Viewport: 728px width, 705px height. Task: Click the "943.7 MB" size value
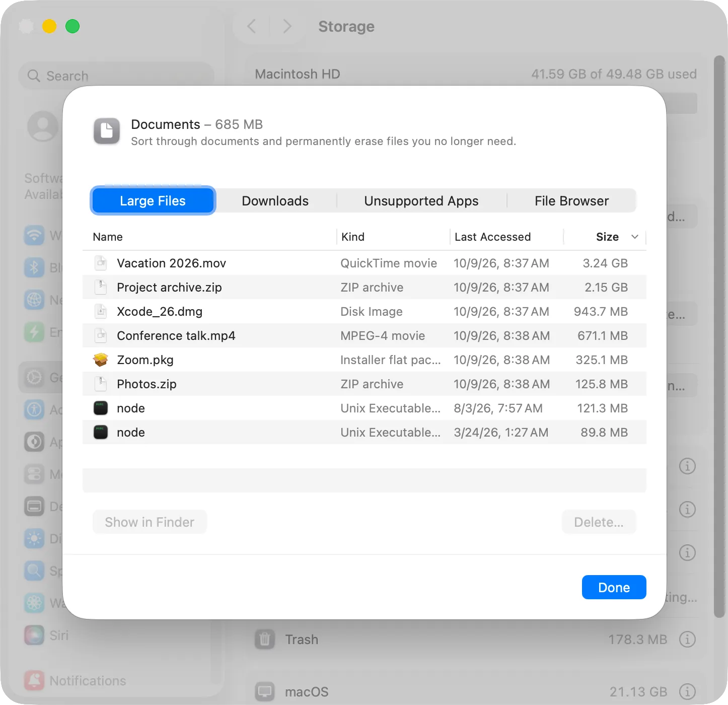pyautogui.click(x=601, y=312)
